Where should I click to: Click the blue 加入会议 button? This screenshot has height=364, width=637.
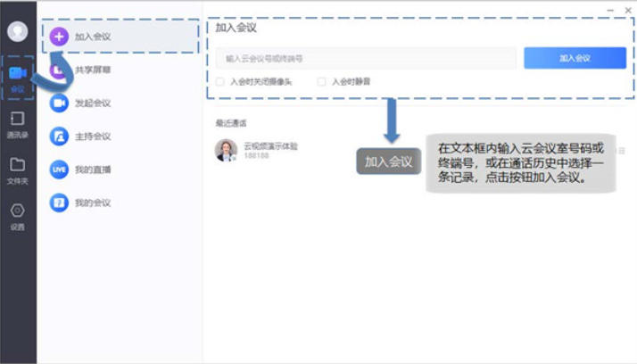[575, 58]
